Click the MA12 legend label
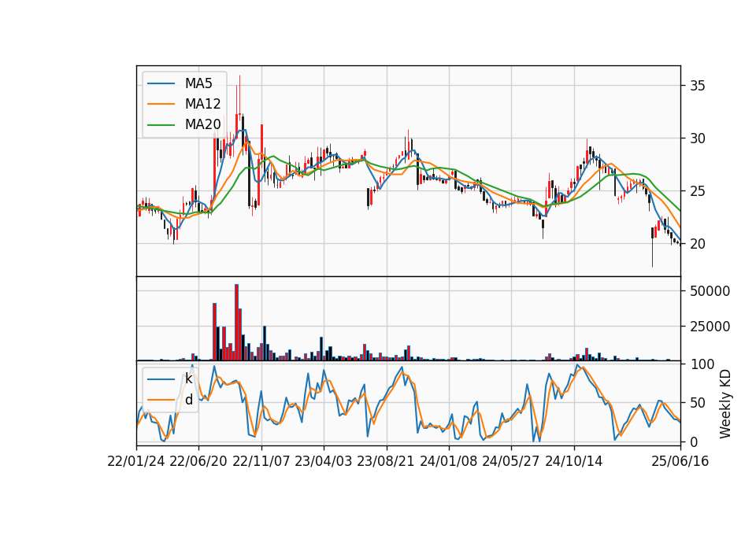This screenshot has height=543, width=756. coord(202,104)
